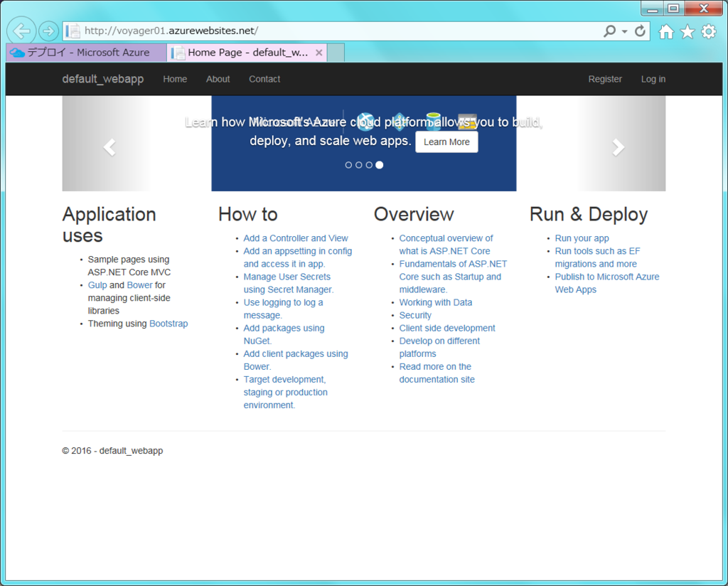The width and height of the screenshot is (728, 586).
Task: Click the Refresh page icon
Action: 641,31
